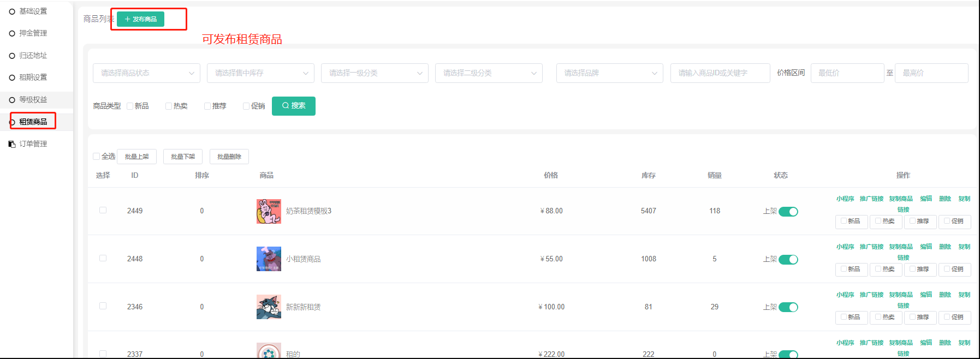
Task: Open the 请选择一级分类 dropdown
Action: pyautogui.click(x=375, y=73)
